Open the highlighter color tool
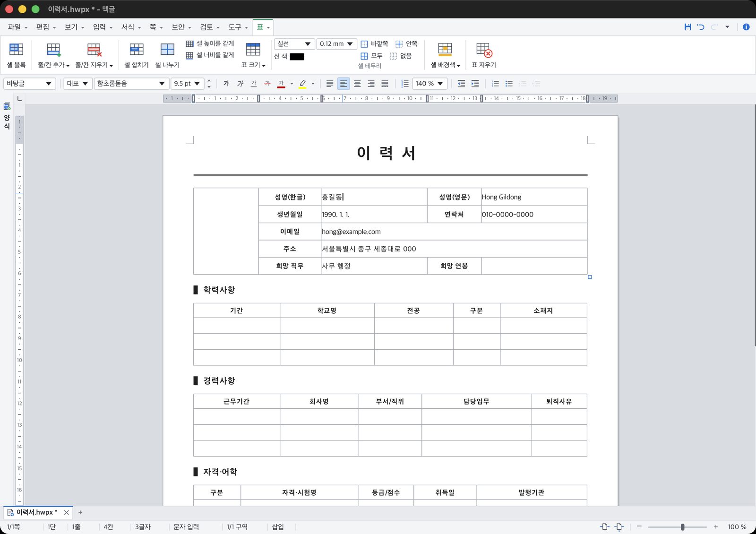Viewport: 756px width, 534px height. [x=303, y=84]
